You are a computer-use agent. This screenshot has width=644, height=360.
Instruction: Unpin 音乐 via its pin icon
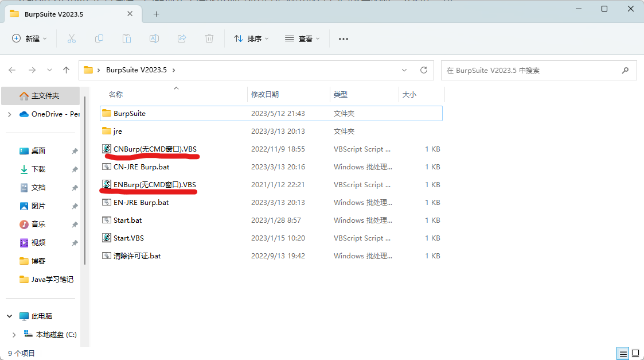pyautogui.click(x=75, y=224)
